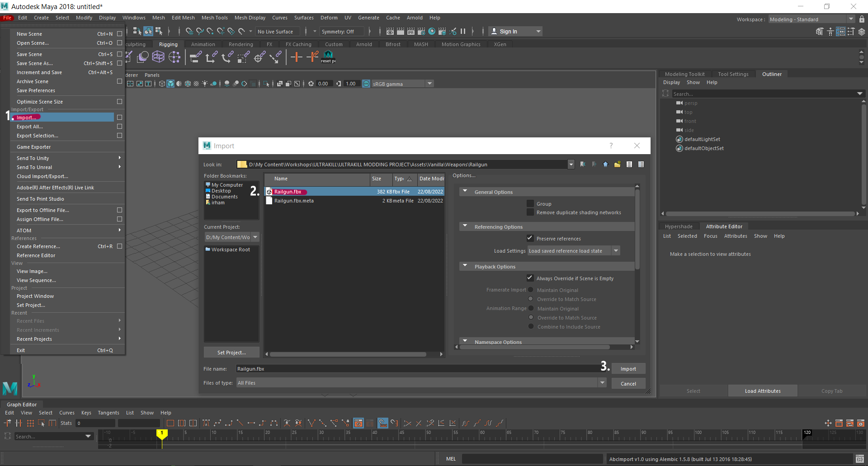Open options box for Create Reference
868x466 pixels.
pyautogui.click(x=119, y=246)
